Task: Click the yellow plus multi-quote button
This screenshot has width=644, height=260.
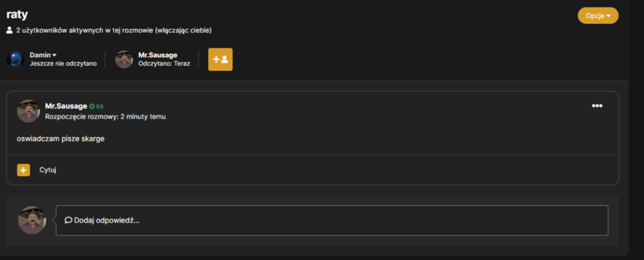Action: tap(23, 170)
